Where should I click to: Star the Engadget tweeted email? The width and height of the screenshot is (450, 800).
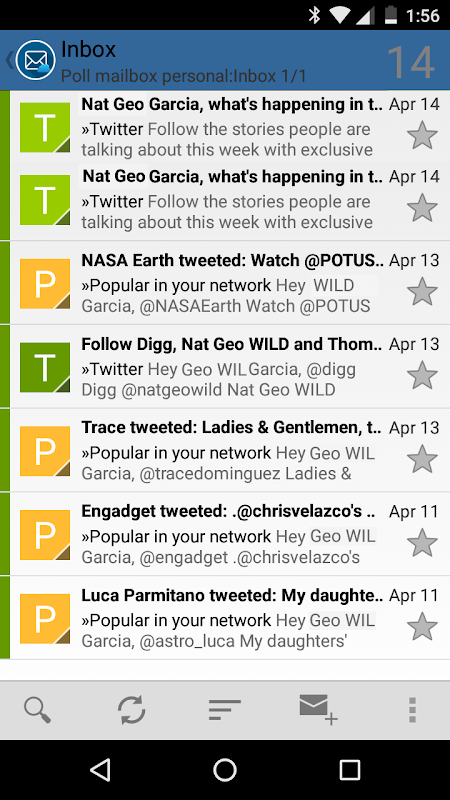(x=422, y=542)
